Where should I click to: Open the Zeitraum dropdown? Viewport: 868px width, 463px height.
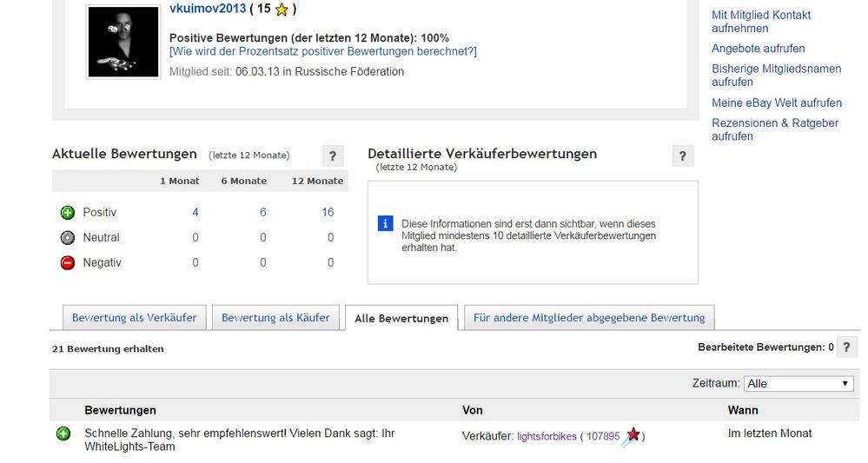click(x=798, y=383)
